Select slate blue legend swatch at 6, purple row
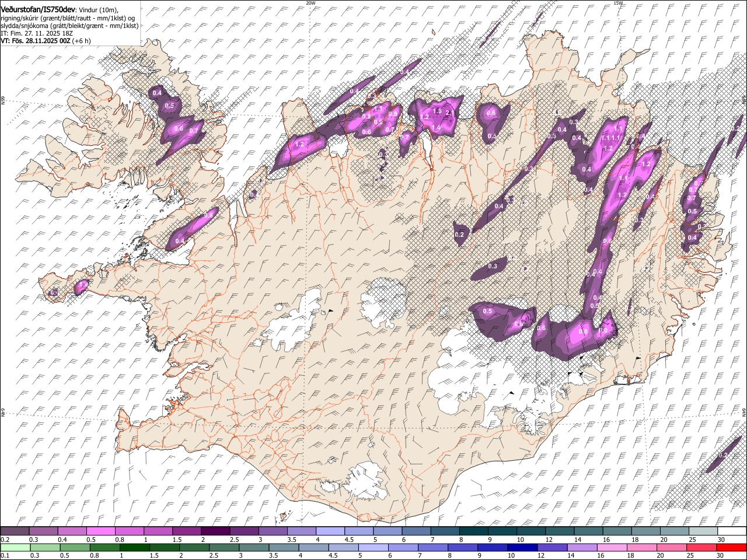 pyautogui.click(x=416, y=531)
